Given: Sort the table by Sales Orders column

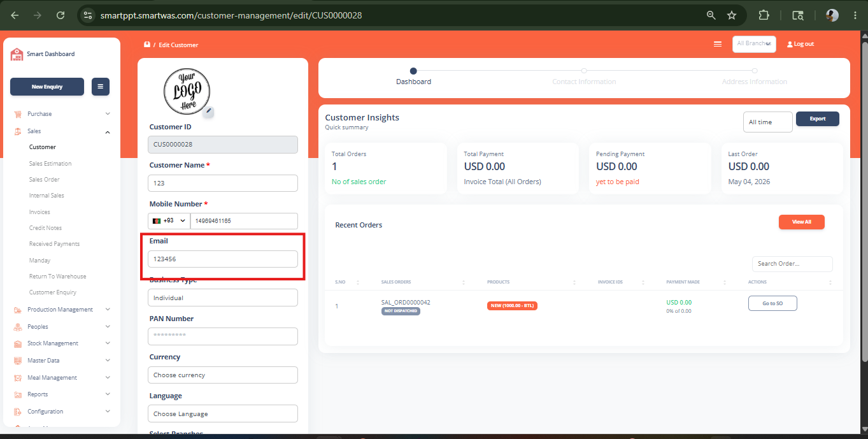Looking at the screenshot, I should 464,282.
